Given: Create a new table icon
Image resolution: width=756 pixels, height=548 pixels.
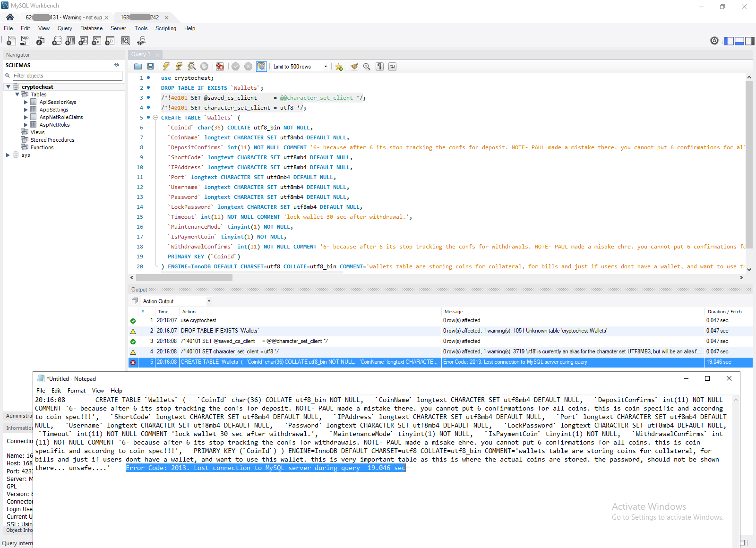Looking at the screenshot, I should (70, 41).
